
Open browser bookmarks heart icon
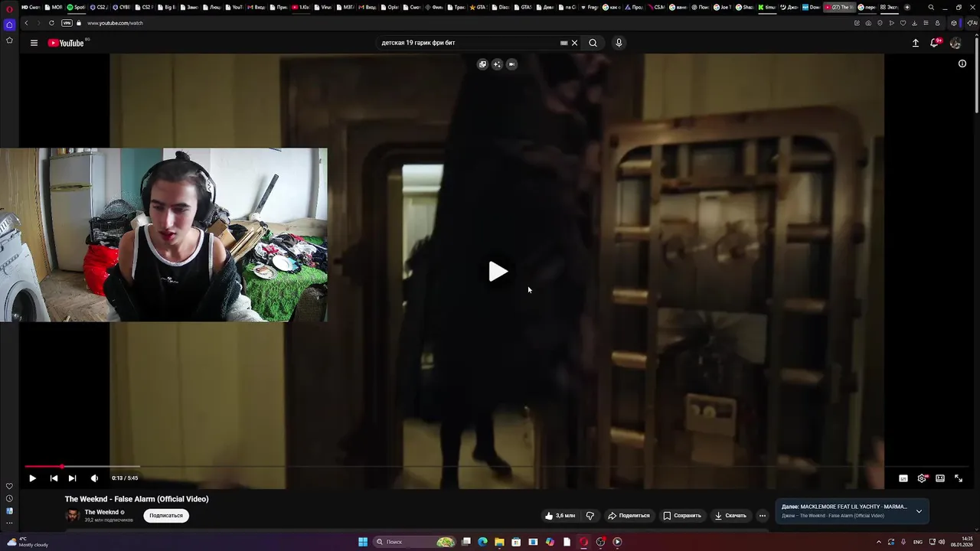tap(903, 23)
